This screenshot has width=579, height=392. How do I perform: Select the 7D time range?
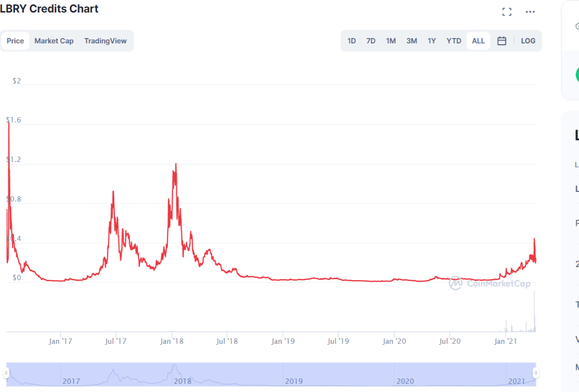(x=371, y=41)
